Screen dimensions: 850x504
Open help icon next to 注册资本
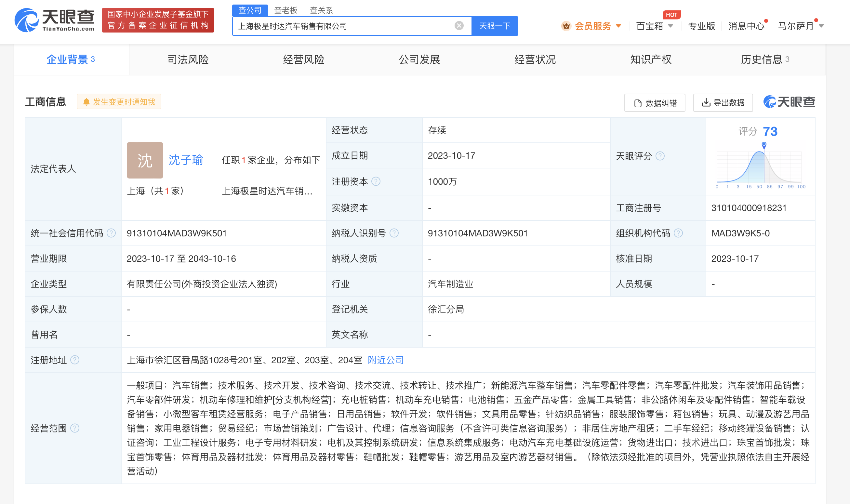coord(376,182)
